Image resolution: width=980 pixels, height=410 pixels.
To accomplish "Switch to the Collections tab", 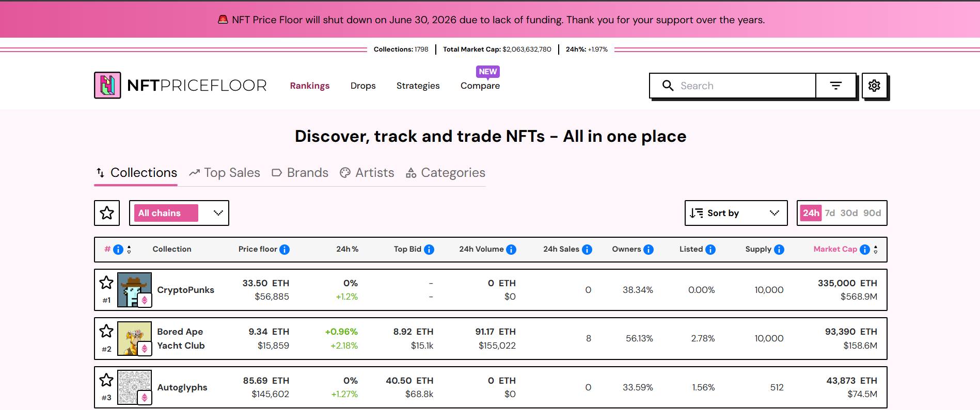I will pyautogui.click(x=136, y=173).
